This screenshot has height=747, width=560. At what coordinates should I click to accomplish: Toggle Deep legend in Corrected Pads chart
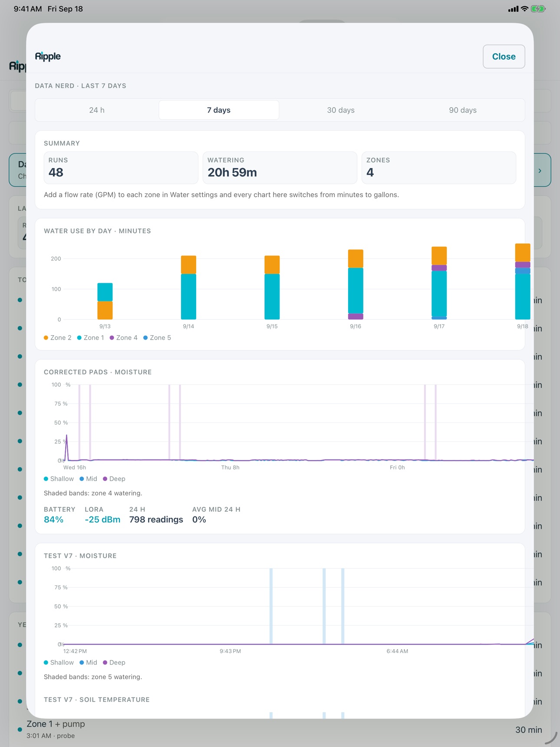pos(114,479)
